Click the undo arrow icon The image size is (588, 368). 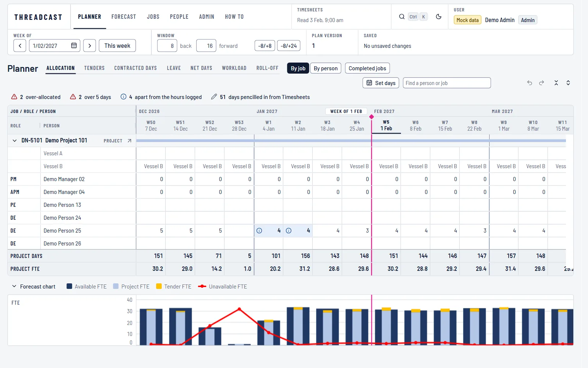[x=530, y=83]
